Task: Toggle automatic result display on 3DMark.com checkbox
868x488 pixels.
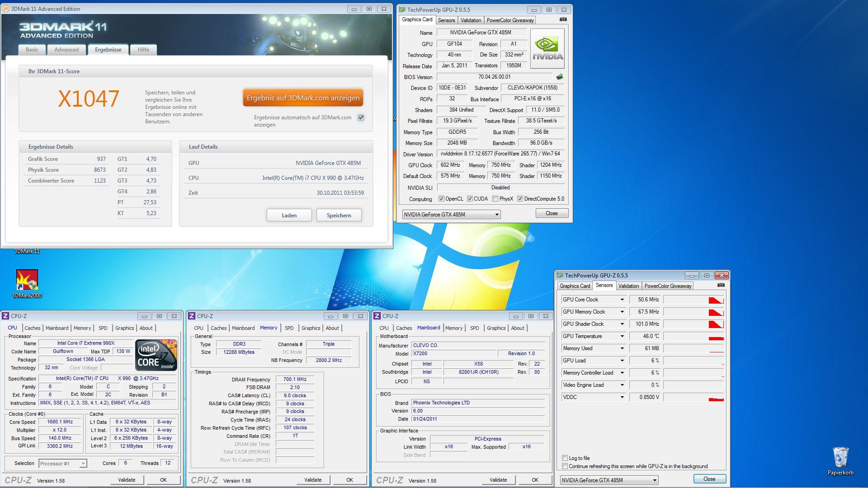Action: coord(361,117)
